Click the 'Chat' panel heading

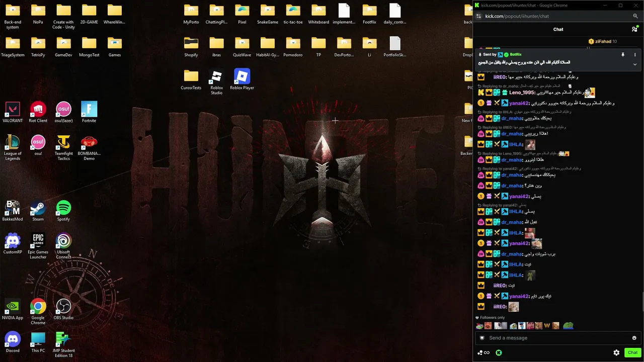click(558, 29)
